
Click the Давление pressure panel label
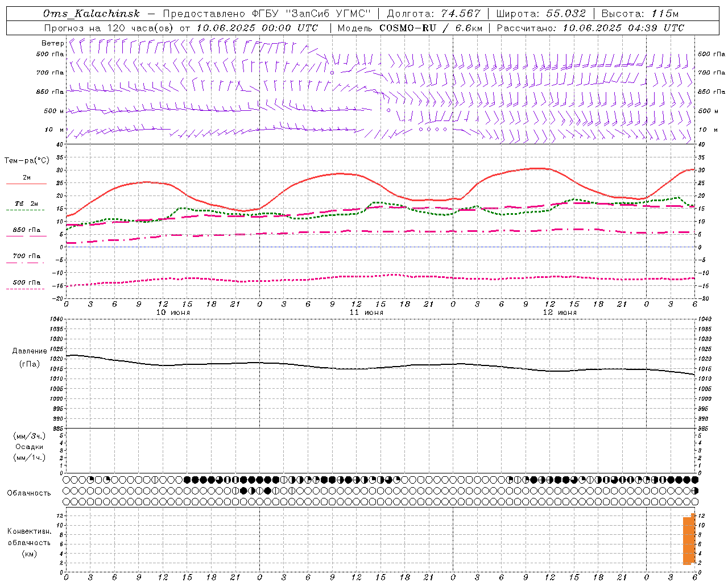coord(30,351)
